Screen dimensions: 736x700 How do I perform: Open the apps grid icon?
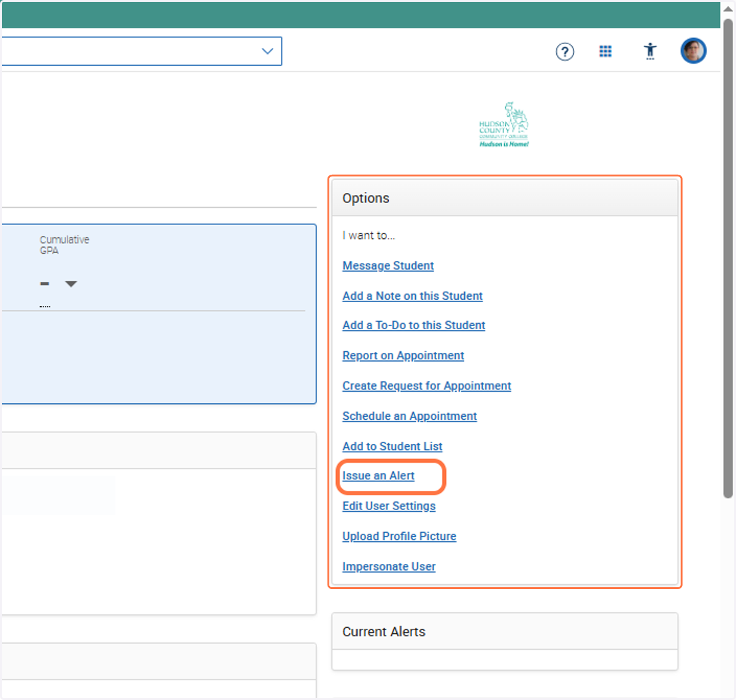click(605, 51)
